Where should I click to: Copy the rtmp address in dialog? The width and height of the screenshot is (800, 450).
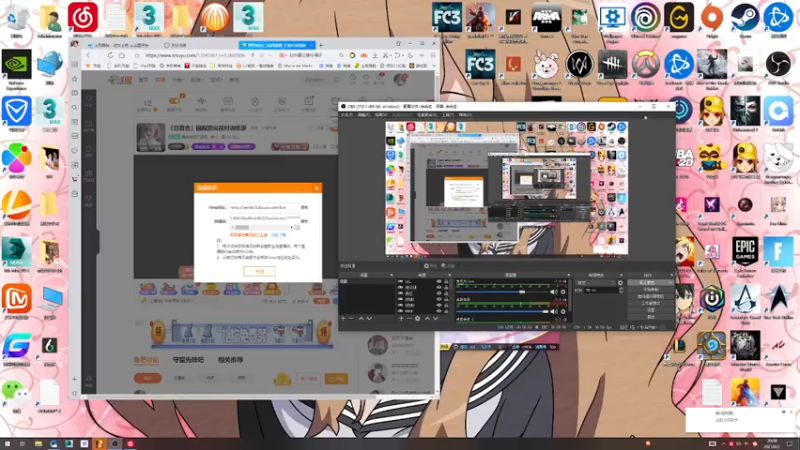point(305,207)
